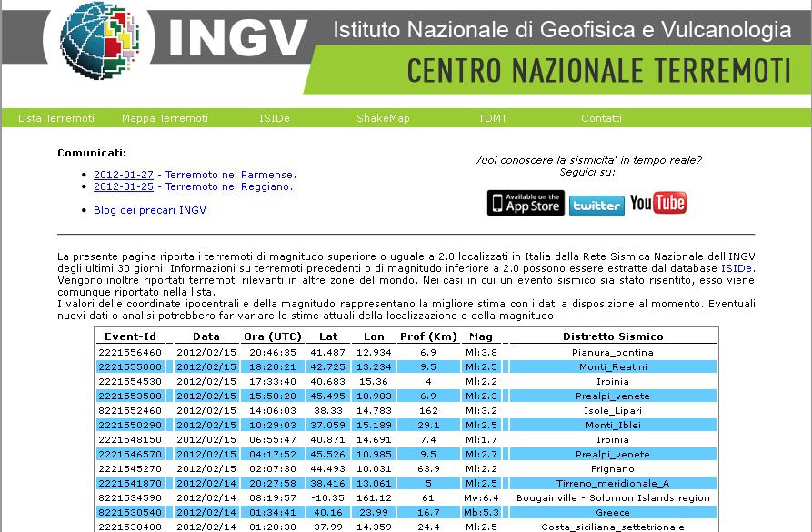
Task: Go to Mappa Terremoti
Action: pyautogui.click(x=165, y=118)
